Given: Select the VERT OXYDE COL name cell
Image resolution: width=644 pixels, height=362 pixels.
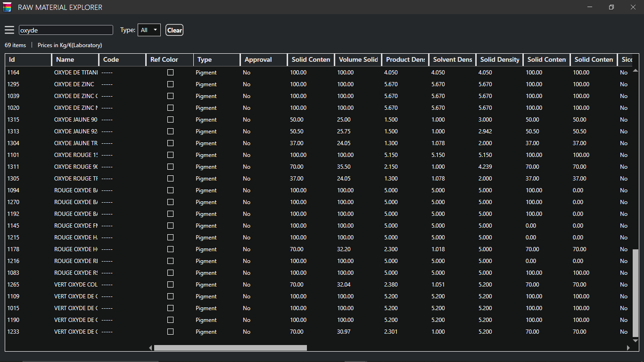Looking at the screenshot, I should [x=76, y=285].
